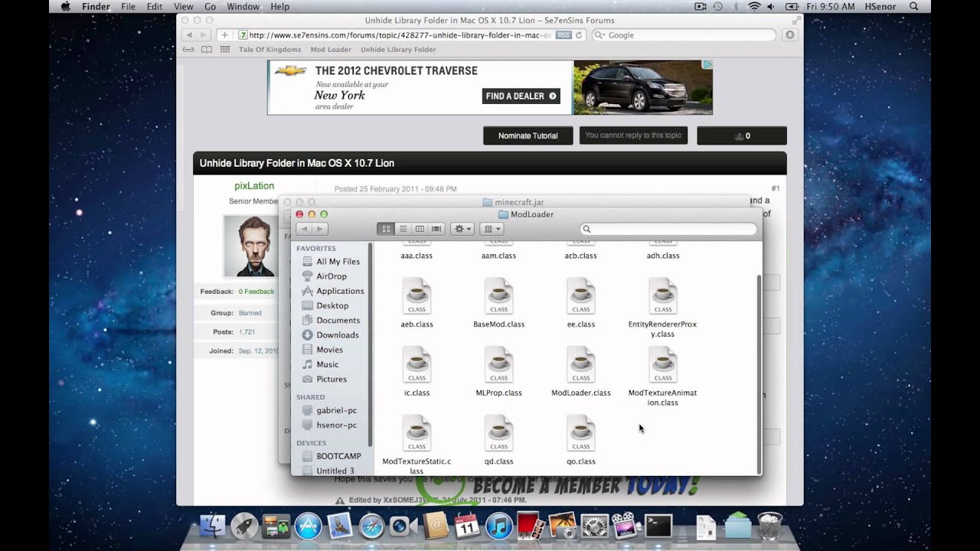Open FaceTime camera icon in Dock

pyautogui.click(x=403, y=526)
